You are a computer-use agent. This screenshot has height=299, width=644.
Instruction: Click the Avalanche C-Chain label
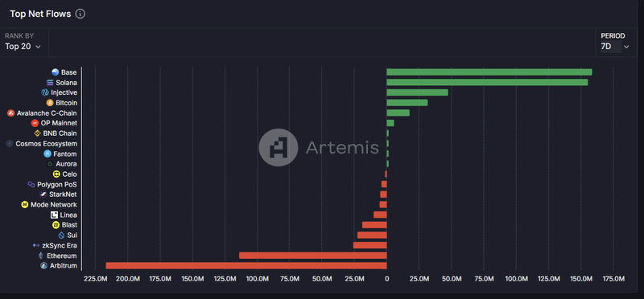click(x=47, y=113)
